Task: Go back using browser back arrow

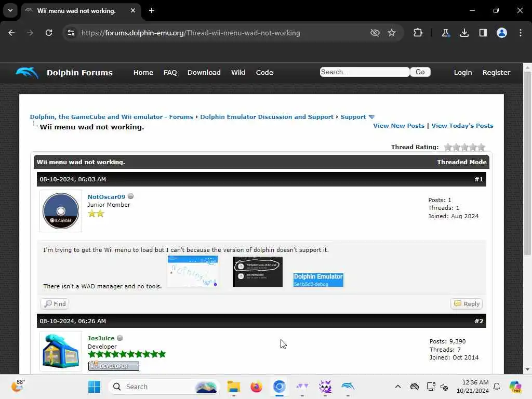Action: [11, 33]
